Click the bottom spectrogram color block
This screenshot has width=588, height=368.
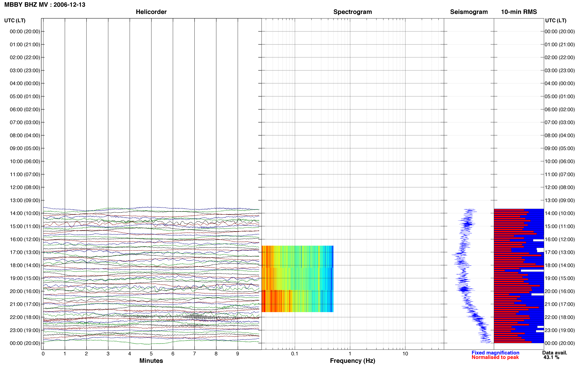(297, 301)
